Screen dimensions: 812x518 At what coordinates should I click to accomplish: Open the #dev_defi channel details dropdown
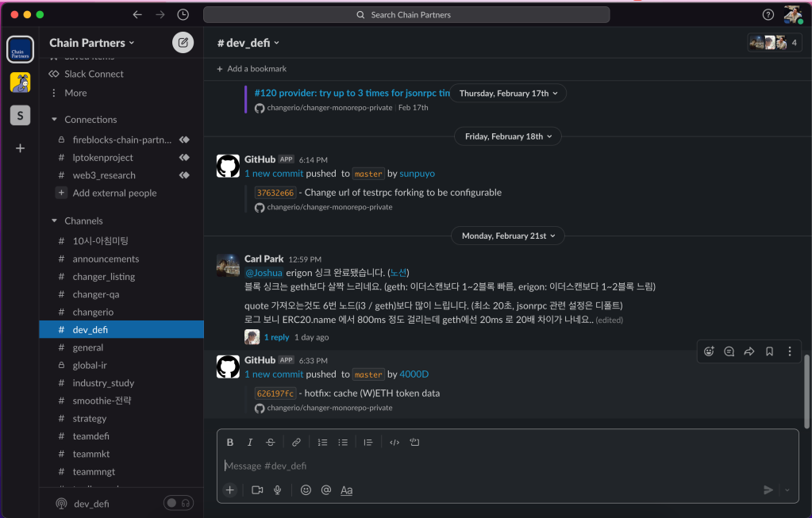pos(248,43)
